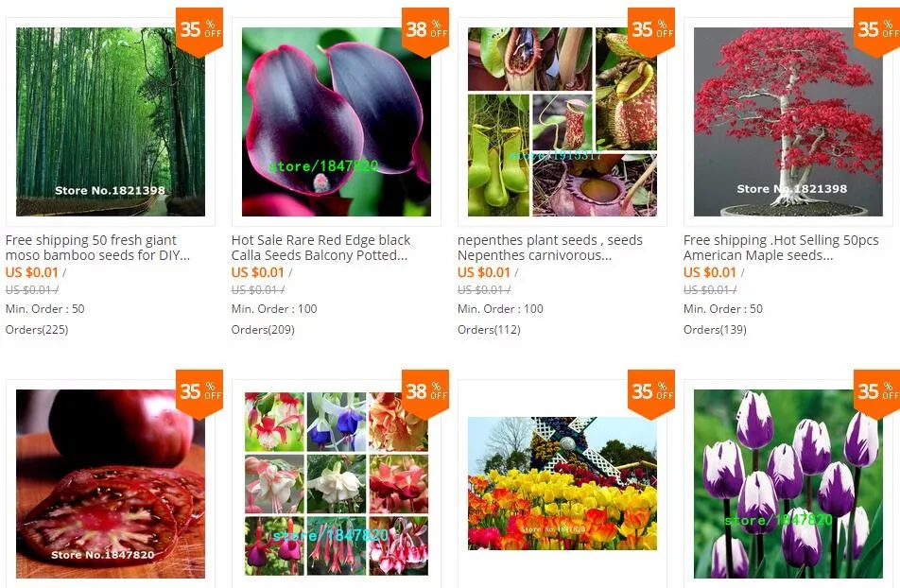Open the windmill tulip garden product image
900x588 pixels.
(x=562, y=483)
